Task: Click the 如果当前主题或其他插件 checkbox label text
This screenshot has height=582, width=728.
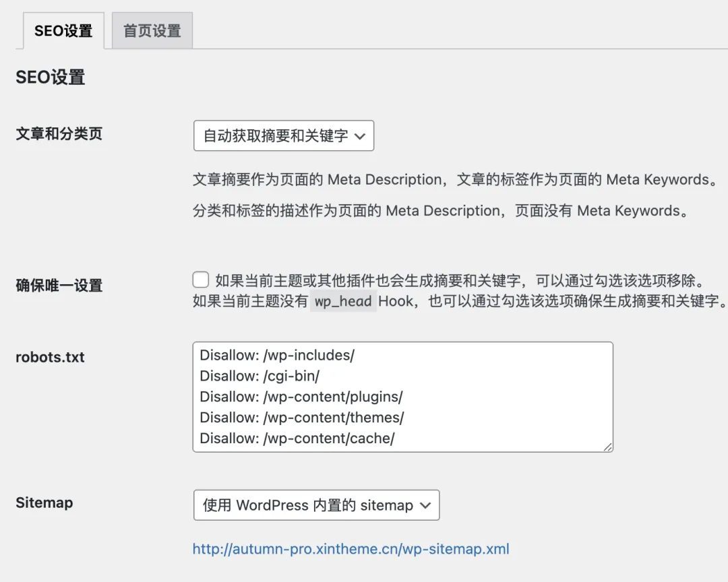Action: tap(461, 280)
